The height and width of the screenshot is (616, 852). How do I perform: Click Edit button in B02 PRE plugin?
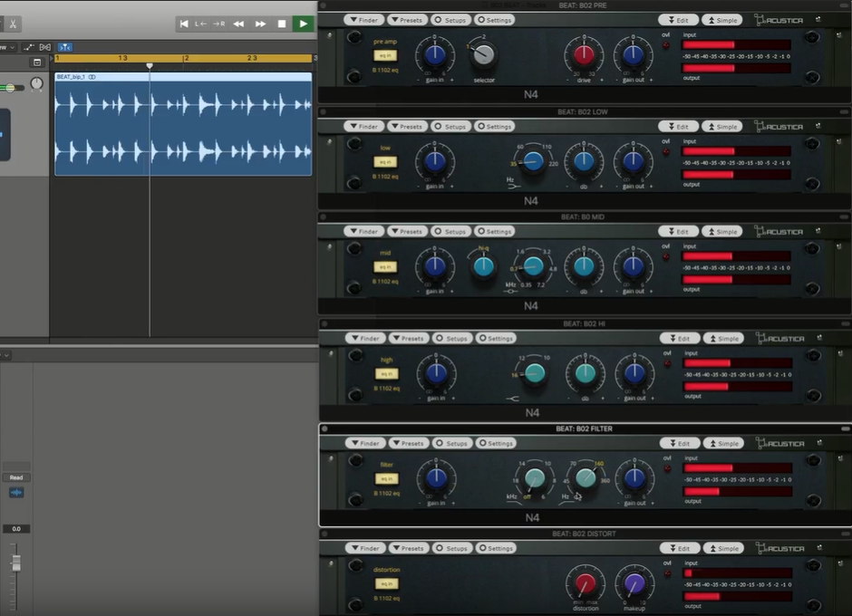pos(678,20)
